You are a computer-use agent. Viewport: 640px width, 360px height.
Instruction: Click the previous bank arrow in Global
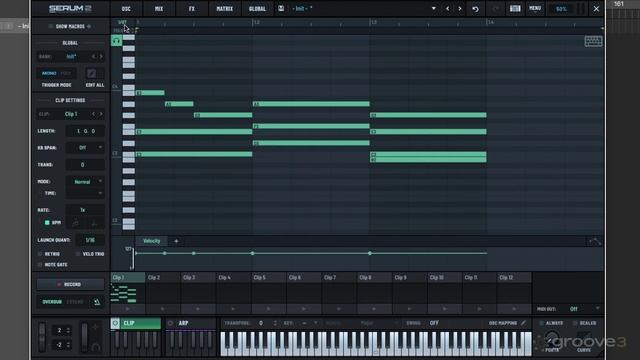93,56
